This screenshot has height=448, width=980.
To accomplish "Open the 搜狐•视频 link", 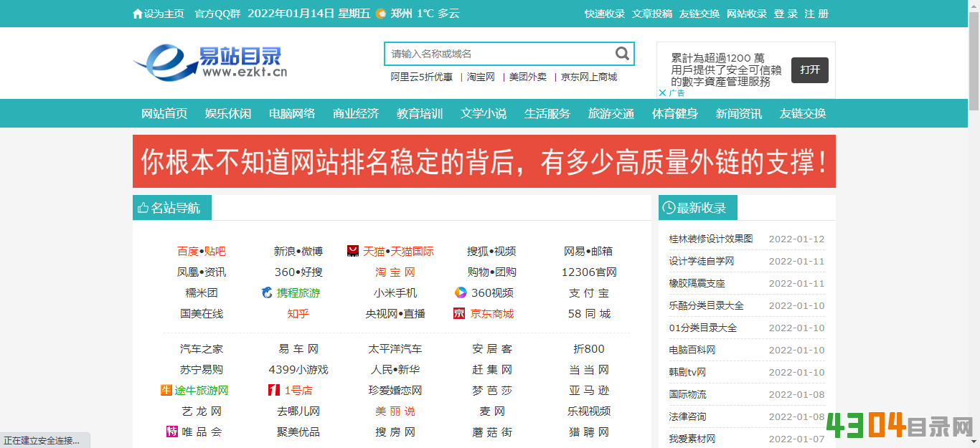I will [491, 251].
